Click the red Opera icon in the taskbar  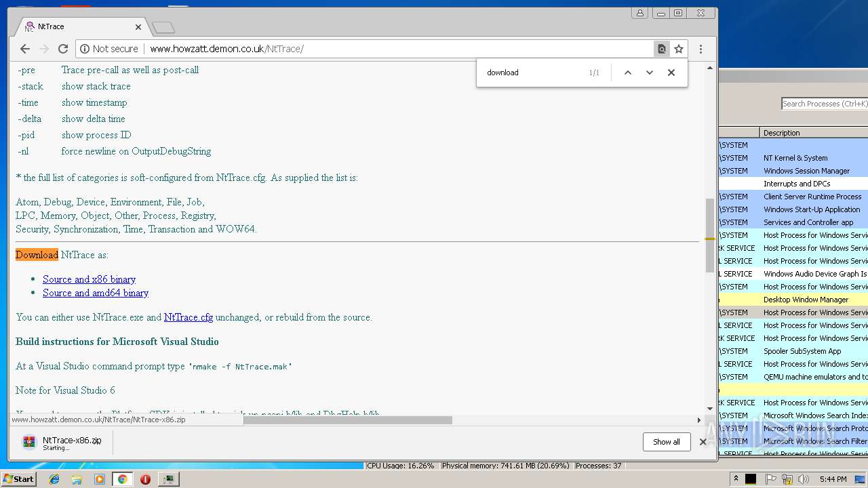(x=145, y=479)
